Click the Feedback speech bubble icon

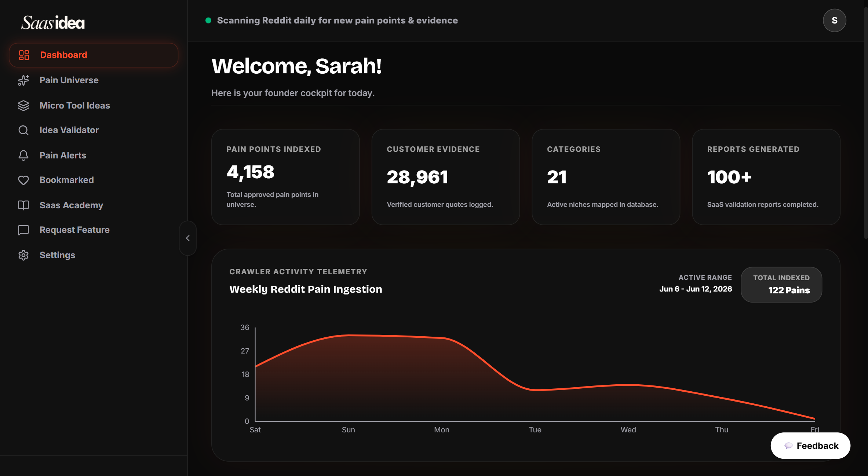(x=788, y=446)
